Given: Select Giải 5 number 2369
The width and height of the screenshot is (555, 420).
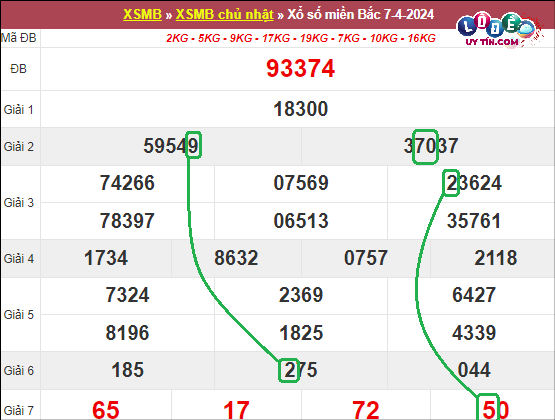Looking at the screenshot, I should click(x=301, y=295).
